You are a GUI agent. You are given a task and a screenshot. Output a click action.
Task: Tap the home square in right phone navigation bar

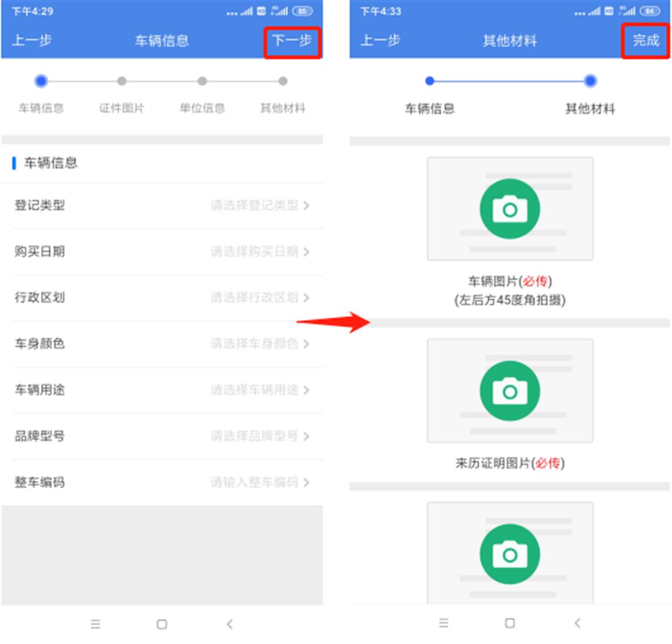510,623
